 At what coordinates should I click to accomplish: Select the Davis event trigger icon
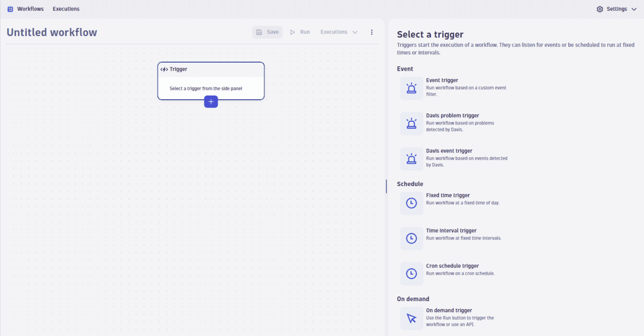click(x=411, y=158)
